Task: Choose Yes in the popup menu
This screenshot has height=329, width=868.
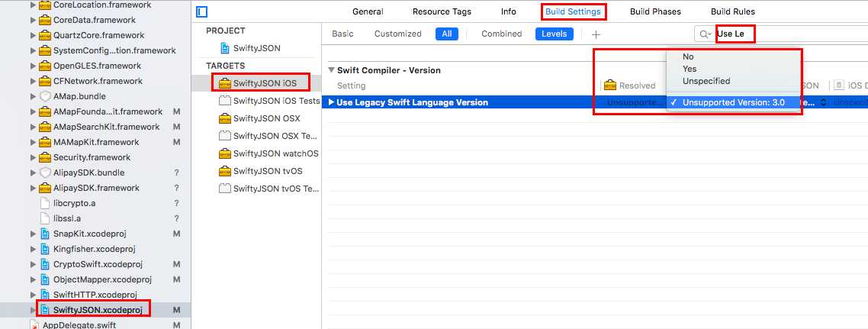Action: [x=734, y=69]
